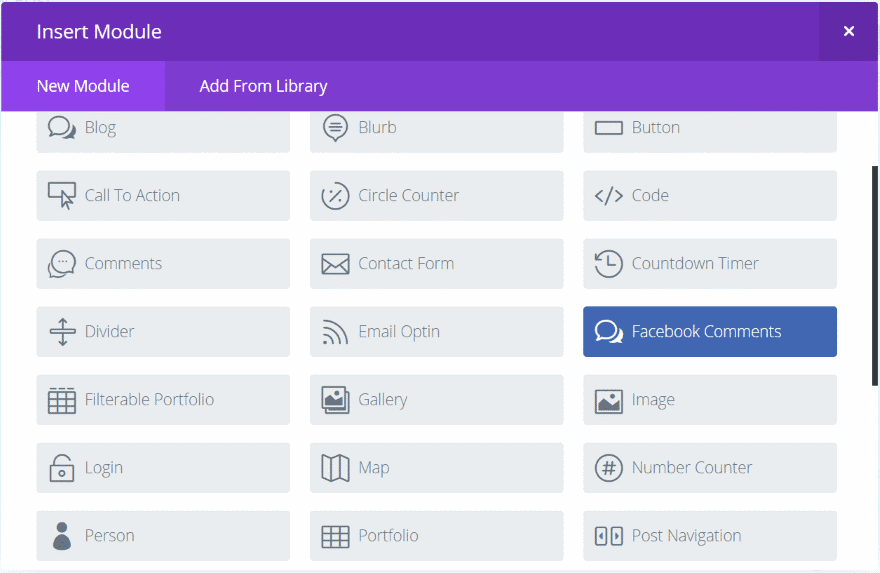This screenshot has width=880, height=573.
Task: Click the Blog module speech bubble icon
Action: coord(62,127)
